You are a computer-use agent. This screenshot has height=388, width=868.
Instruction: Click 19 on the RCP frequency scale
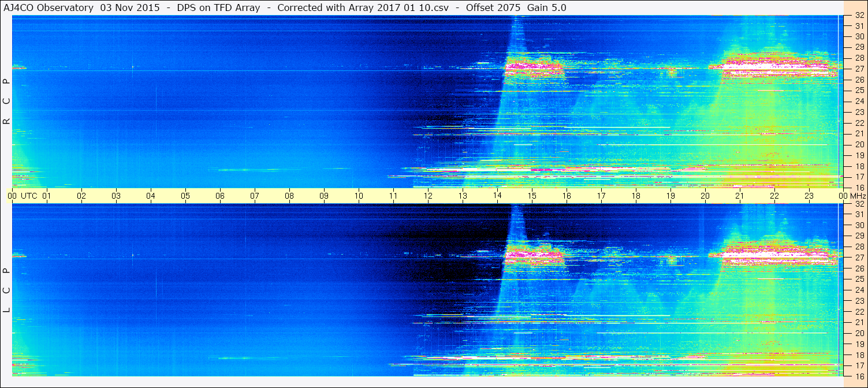859,155
